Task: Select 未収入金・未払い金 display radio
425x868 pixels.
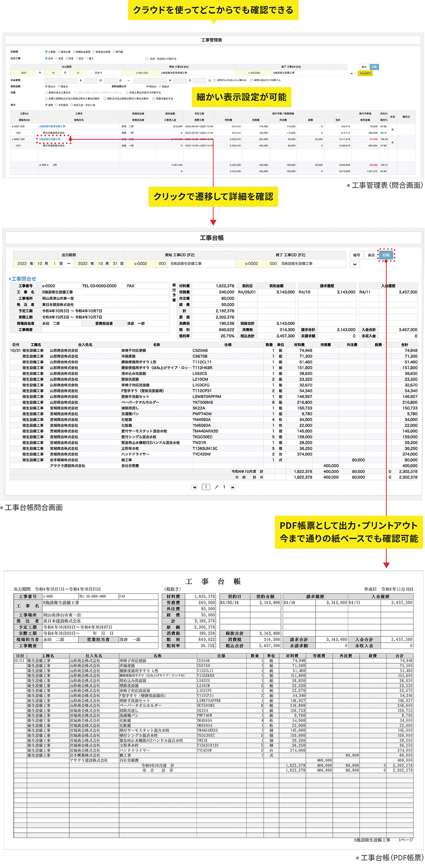Action: (x=72, y=105)
